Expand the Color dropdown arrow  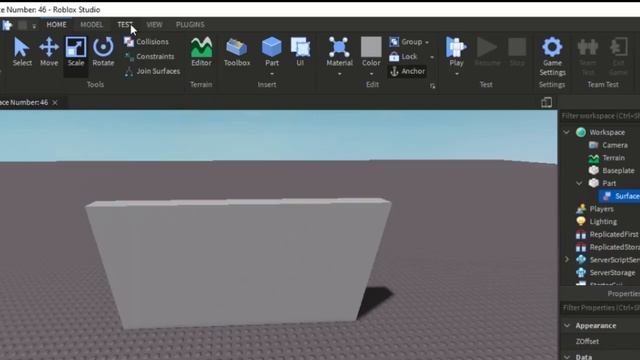coord(371,74)
